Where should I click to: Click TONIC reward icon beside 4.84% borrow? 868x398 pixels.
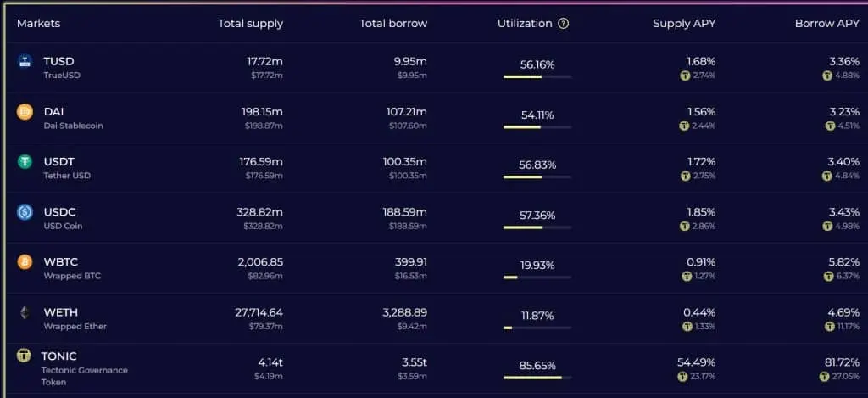[x=827, y=177]
